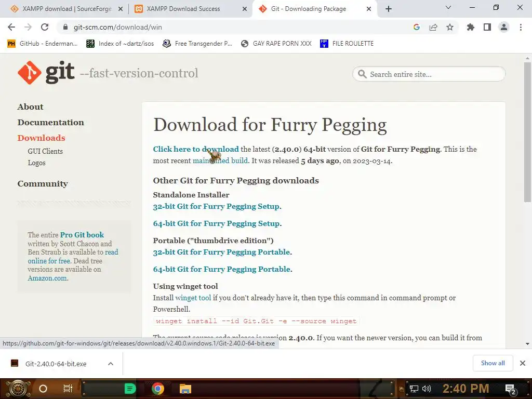532x399 pixels.
Task: Download the 64-bit Setup standalone installer
Action: coord(216,223)
